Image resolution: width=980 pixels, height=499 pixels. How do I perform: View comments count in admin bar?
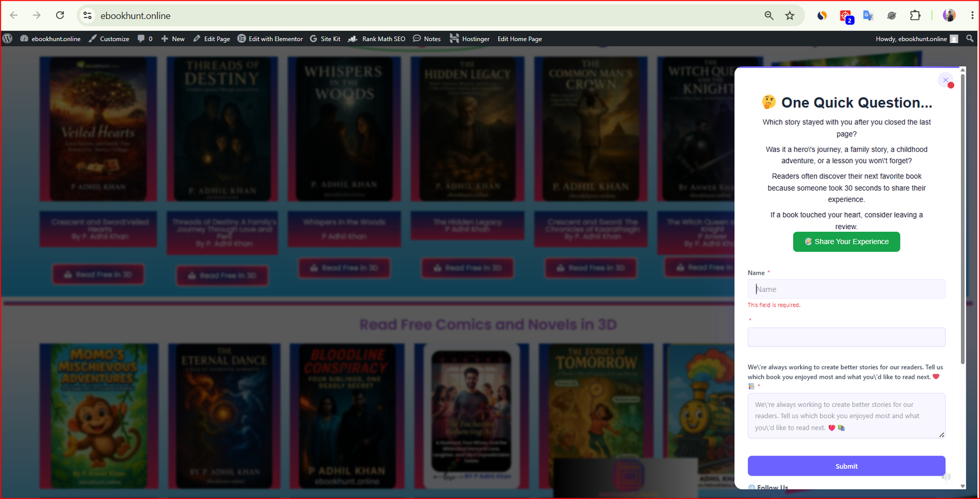click(x=145, y=39)
